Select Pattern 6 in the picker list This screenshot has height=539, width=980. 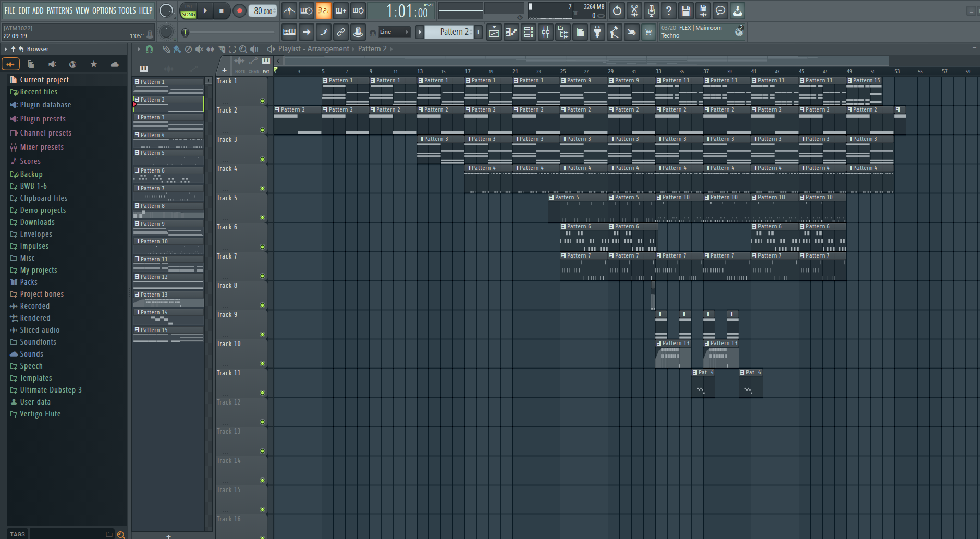168,175
